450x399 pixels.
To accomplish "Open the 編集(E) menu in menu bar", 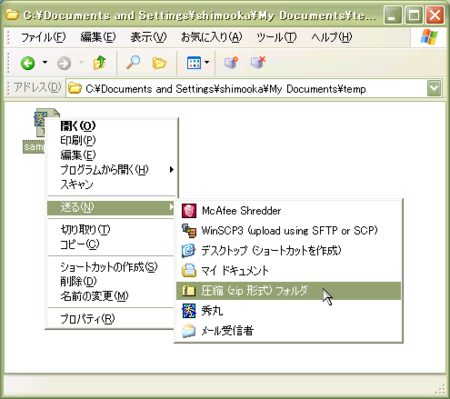I will tap(98, 37).
